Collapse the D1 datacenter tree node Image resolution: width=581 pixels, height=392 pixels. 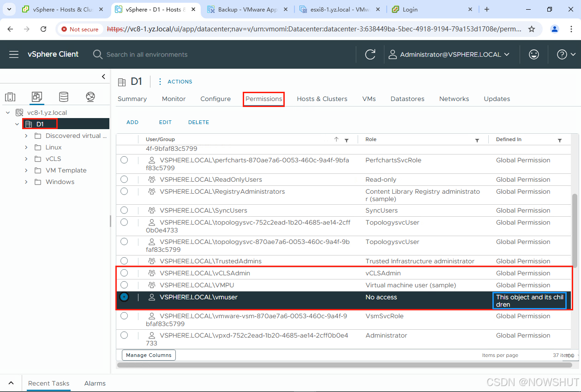[x=17, y=124]
